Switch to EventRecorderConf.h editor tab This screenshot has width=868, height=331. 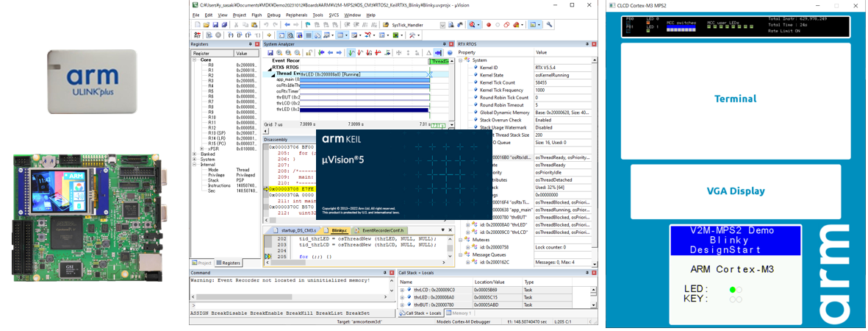click(380, 230)
